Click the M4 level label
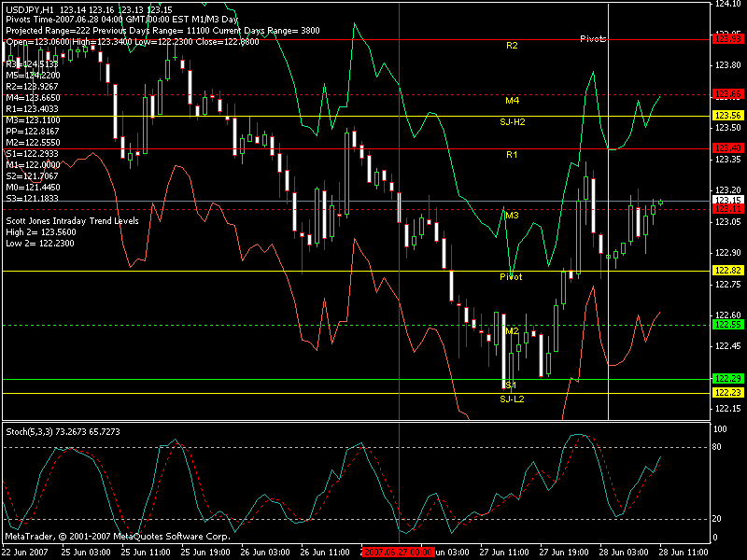Viewport: 747px width, 560px height. point(512,100)
